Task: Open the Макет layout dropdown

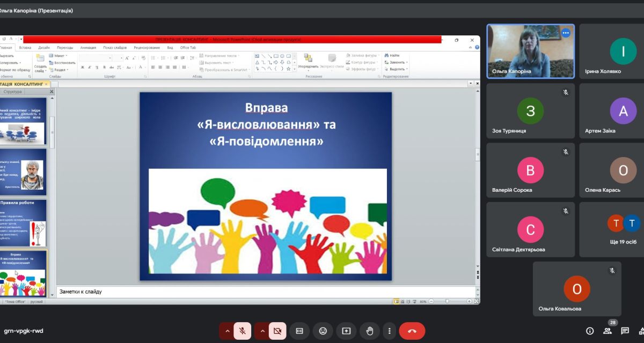Action: tap(60, 56)
